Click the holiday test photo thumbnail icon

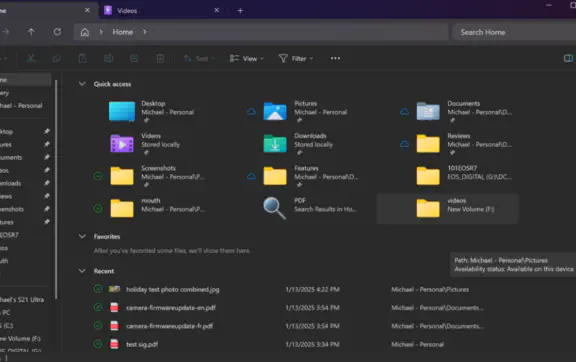pyautogui.click(x=114, y=289)
